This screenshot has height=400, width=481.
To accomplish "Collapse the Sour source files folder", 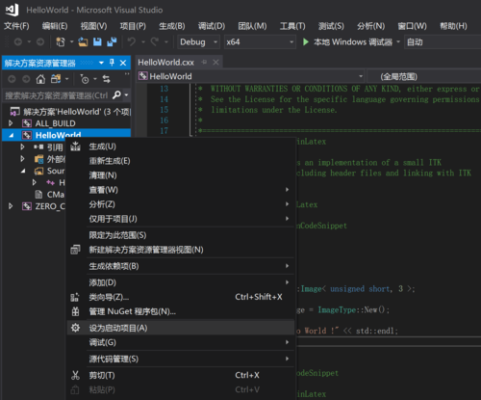I will tap(23, 171).
